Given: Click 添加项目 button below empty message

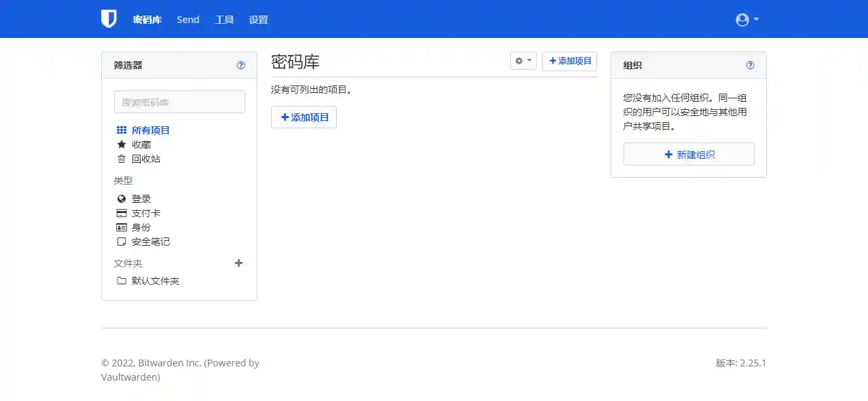Looking at the screenshot, I should [x=304, y=117].
